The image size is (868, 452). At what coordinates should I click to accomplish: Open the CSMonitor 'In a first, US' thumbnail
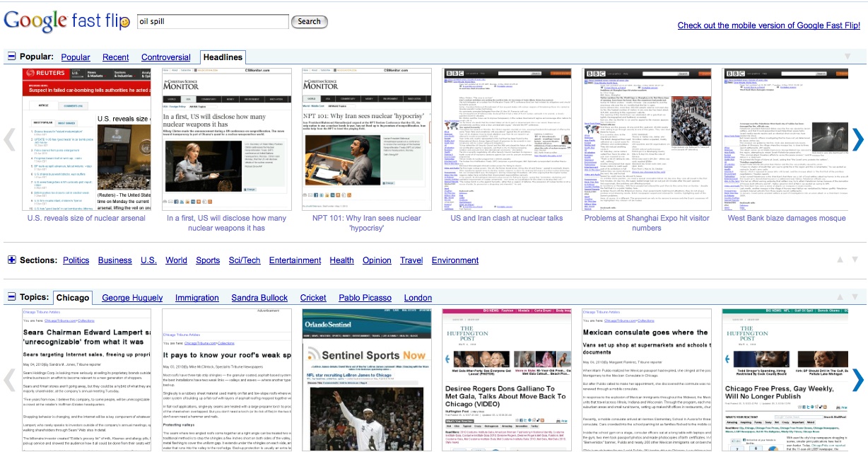point(226,139)
